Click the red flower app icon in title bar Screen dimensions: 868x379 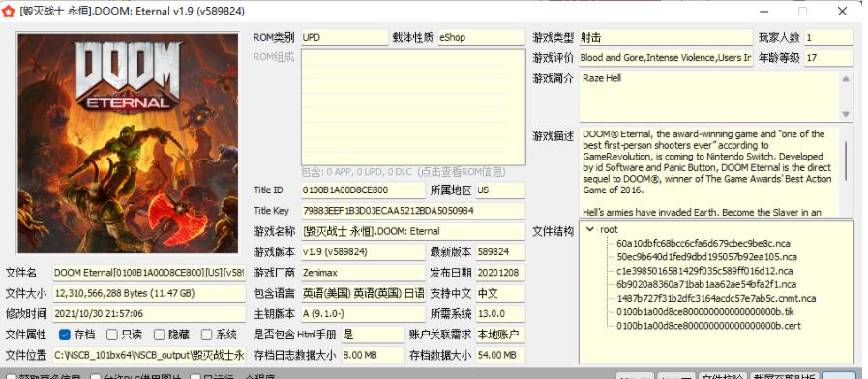tap(9, 11)
